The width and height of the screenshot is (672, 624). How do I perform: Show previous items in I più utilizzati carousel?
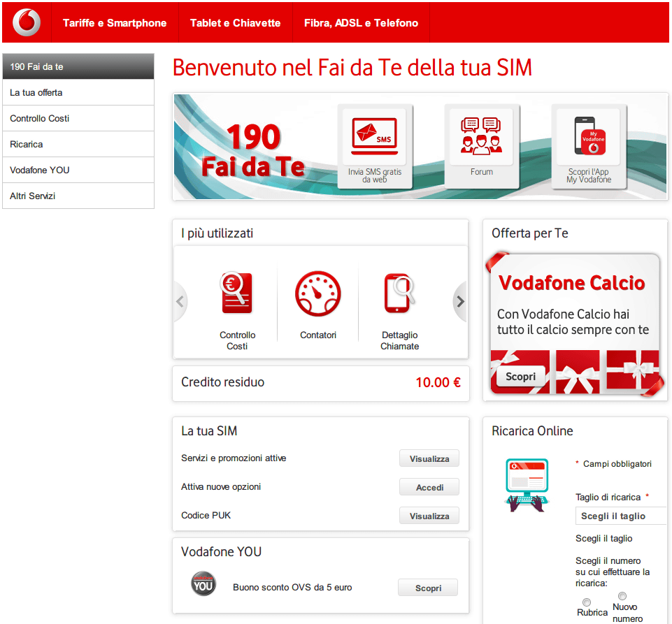pyautogui.click(x=180, y=301)
